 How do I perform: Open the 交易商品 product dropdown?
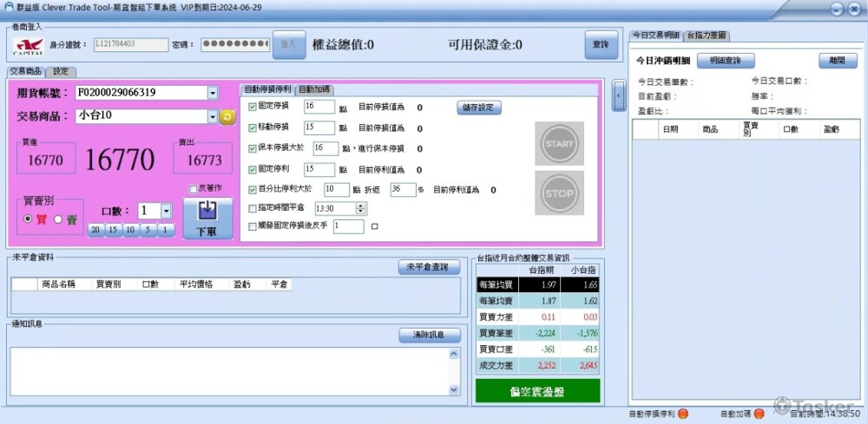[x=213, y=117]
